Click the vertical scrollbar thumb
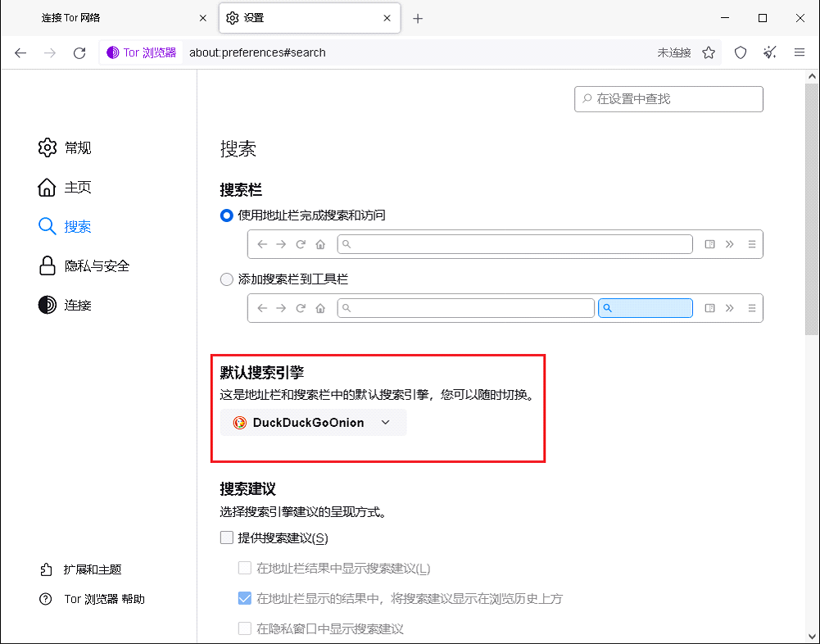Viewport: 820px width, 644px height. click(812, 209)
